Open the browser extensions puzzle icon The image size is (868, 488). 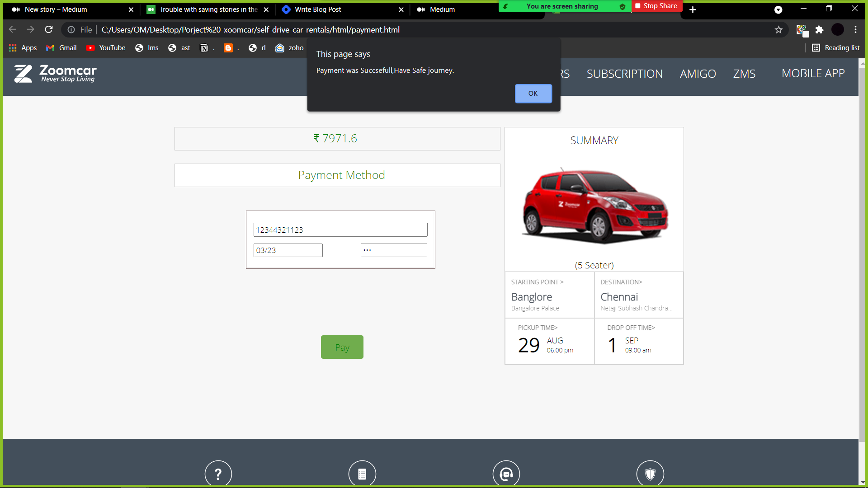coord(819,30)
